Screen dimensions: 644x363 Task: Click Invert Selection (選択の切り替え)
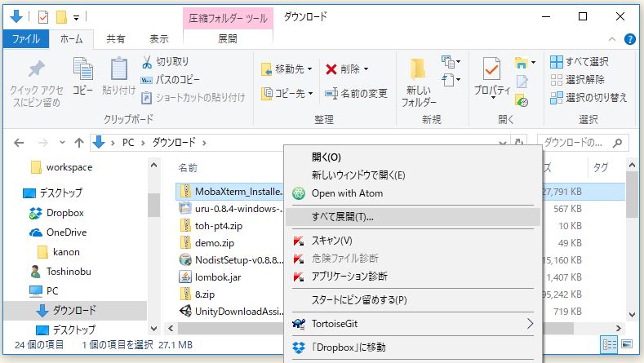(588, 98)
